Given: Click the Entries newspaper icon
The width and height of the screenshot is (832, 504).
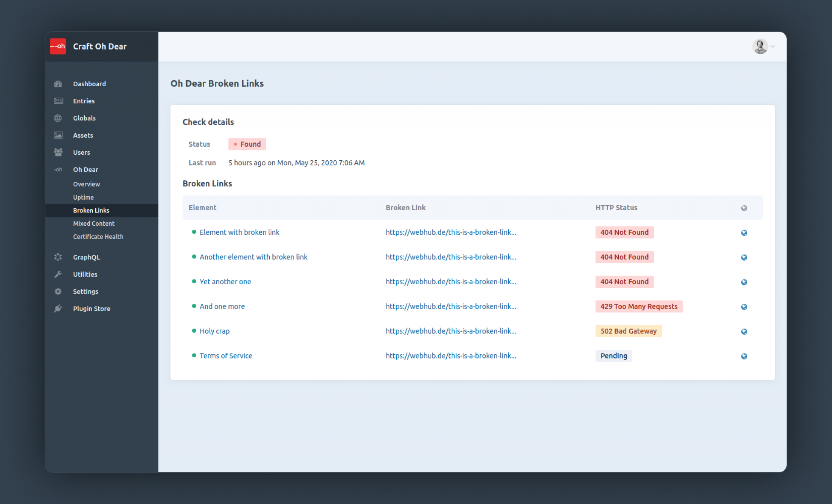Looking at the screenshot, I should point(58,101).
